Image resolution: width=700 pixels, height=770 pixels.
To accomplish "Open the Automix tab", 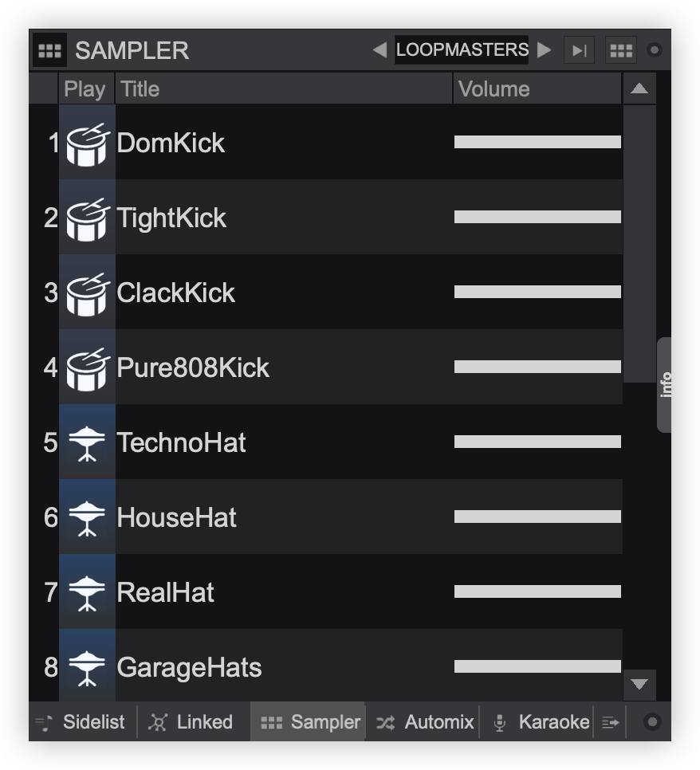I will 425,722.
